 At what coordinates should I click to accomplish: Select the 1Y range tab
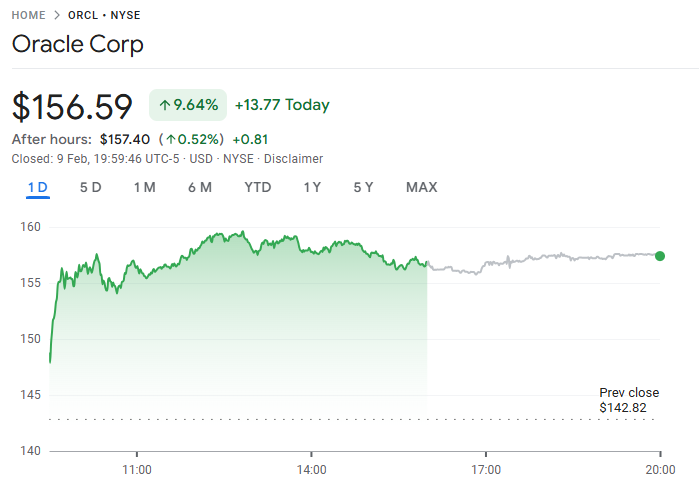click(x=313, y=187)
